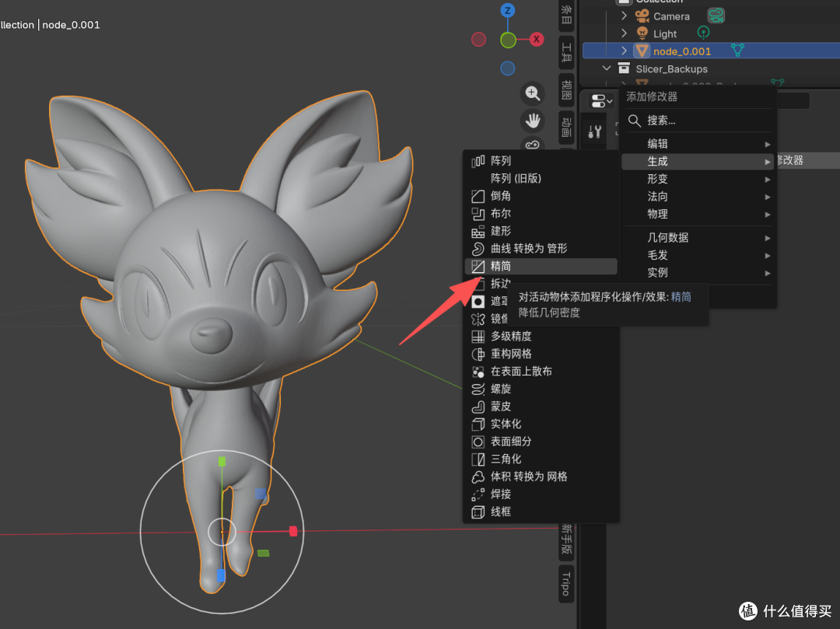Viewport: 840px width, 629px height.
Task: Open the 工具 sidebar tab
Action: tap(566, 52)
